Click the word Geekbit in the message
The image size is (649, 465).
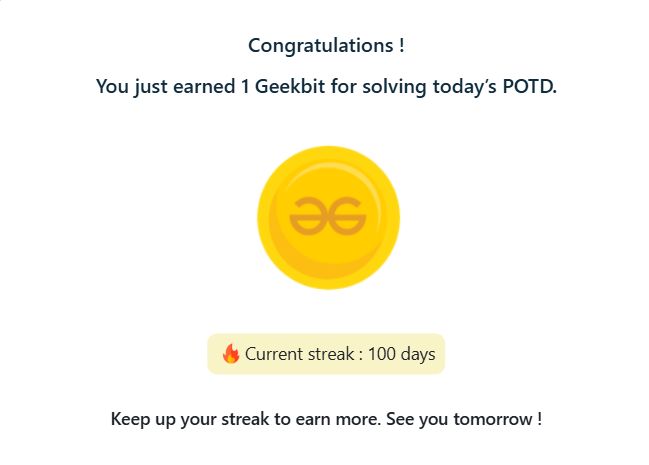click(x=290, y=87)
